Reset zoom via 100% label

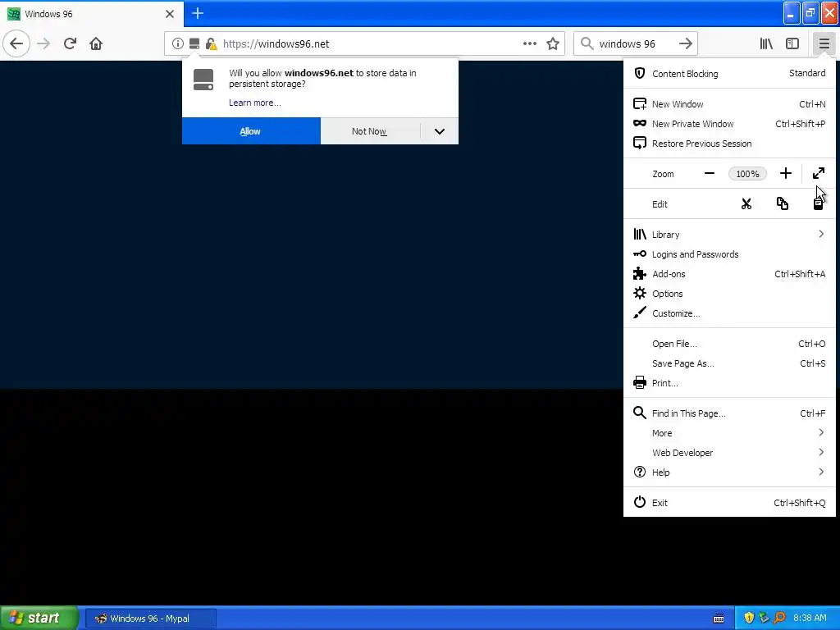tap(747, 174)
